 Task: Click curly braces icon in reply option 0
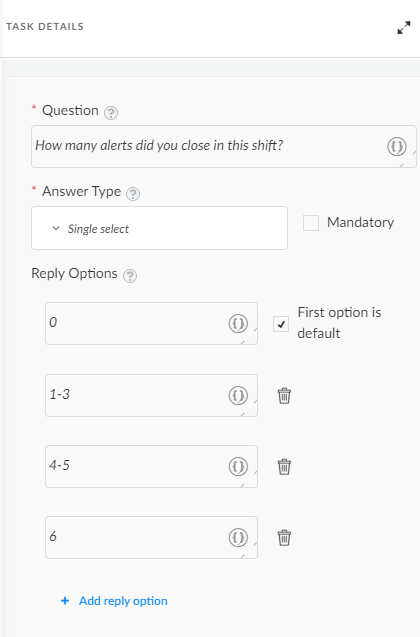tap(238, 324)
